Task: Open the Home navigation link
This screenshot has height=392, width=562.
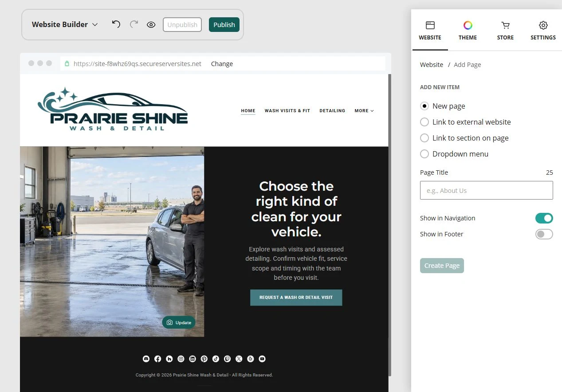Action: click(248, 111)
